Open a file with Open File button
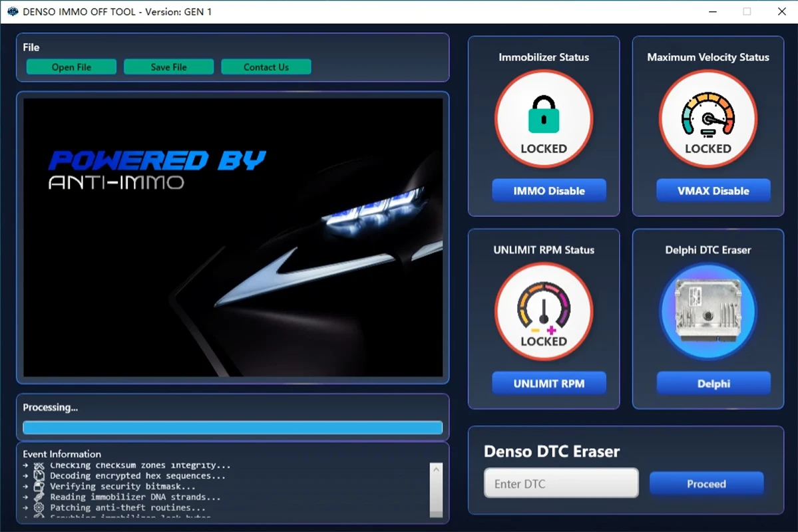 click(71, 67)
